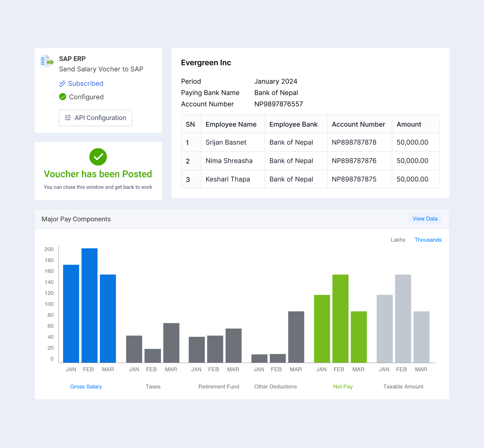The height and width of the screenshot is (448, 484).
Task: Toggle chart units to Lakhs
Action: coord(398,240)
